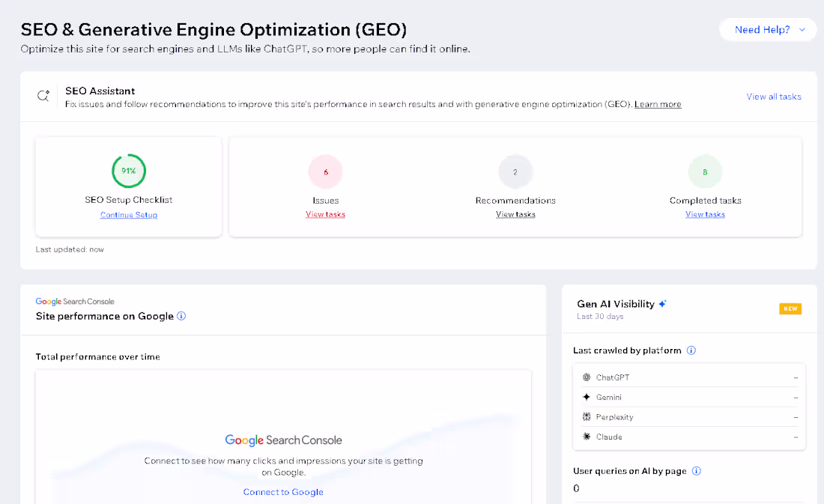
Task: Click the 'Last updated: now' text
Action: coord(70,249)
